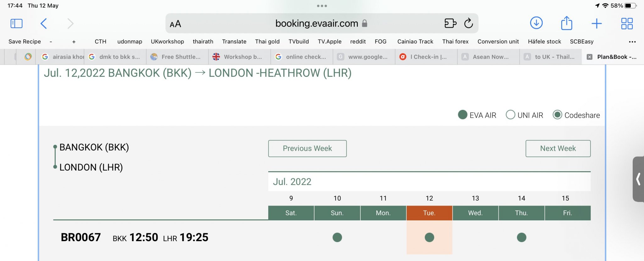The height and width of the screenshot is (261, 644).
Task: Pick the Thursday 14 flight availability dot
Action: coord(521,237)
